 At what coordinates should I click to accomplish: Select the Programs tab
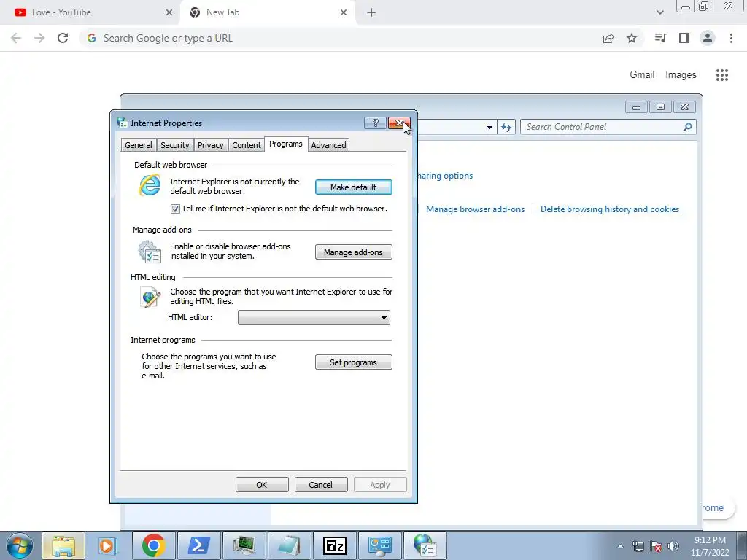click(x=286, y=144)
